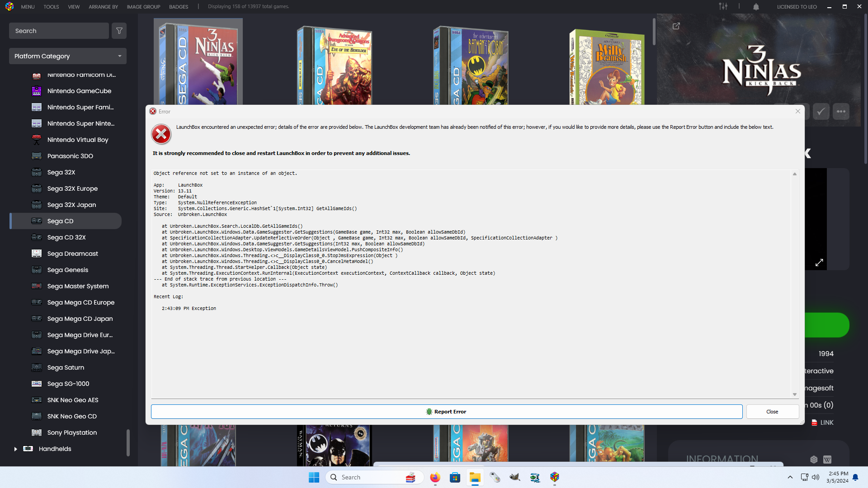Click the checkmark button in game details
868x488 pixels.
[x=821, y=112]
